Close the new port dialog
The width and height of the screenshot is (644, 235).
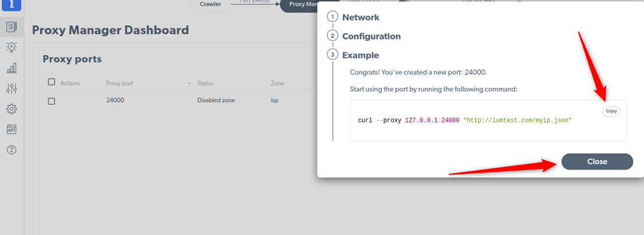pos(597,161)
